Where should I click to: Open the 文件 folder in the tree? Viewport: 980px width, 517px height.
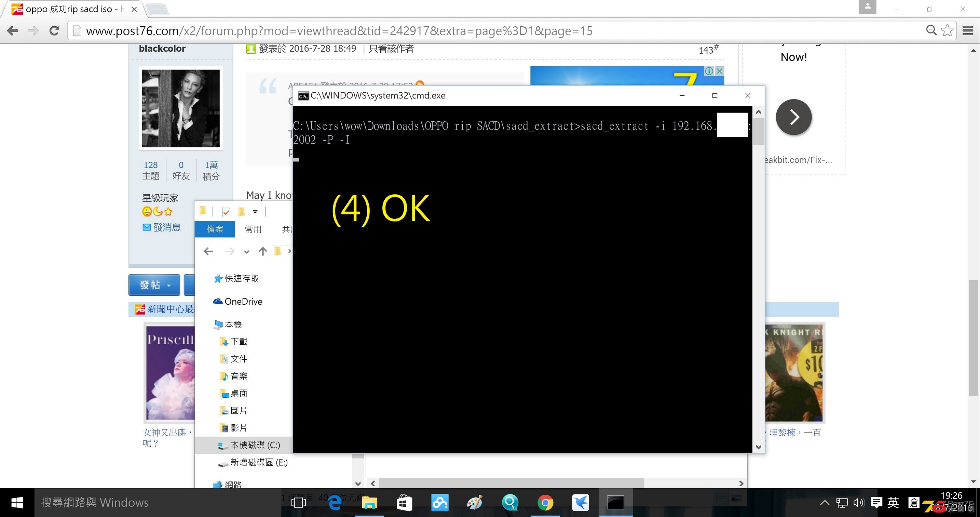point(234,359)
